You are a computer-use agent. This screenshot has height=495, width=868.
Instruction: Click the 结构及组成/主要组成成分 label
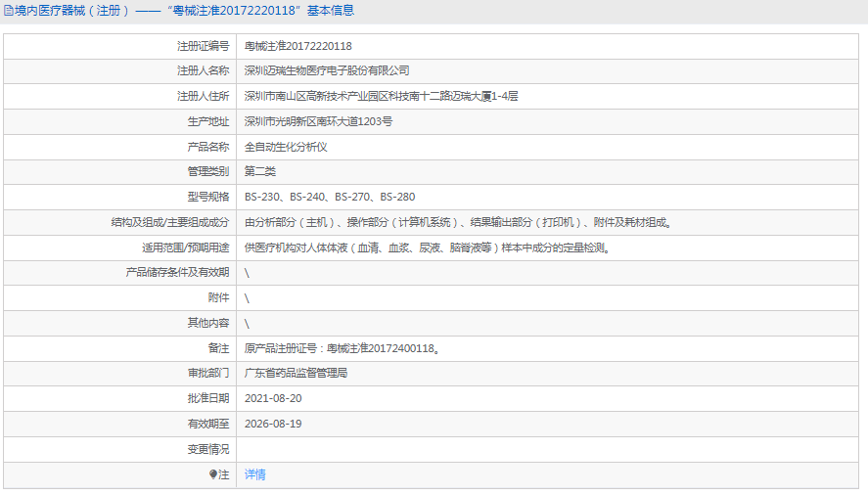click(x=170, y=223)
